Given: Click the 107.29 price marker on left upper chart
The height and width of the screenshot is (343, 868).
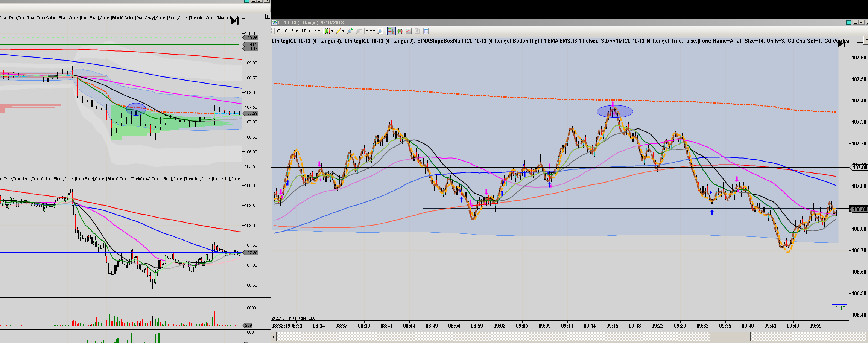Looking at the screenshot, I should pyautogui.click(x=251, y=113).
